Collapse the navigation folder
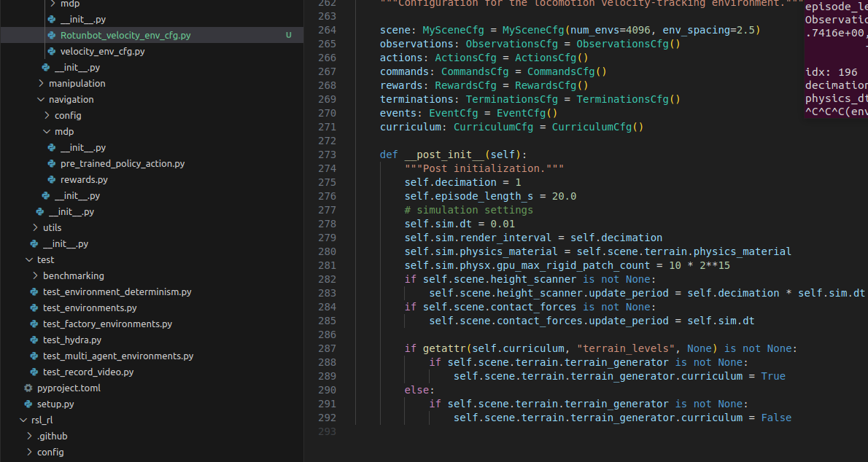Image resolution: width=868 pixels, height=462 pixels. 71,99
